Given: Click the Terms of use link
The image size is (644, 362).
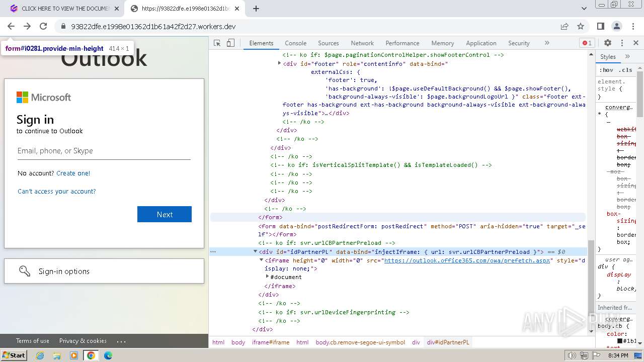Looking at the screenshot, I should [33, 341].
